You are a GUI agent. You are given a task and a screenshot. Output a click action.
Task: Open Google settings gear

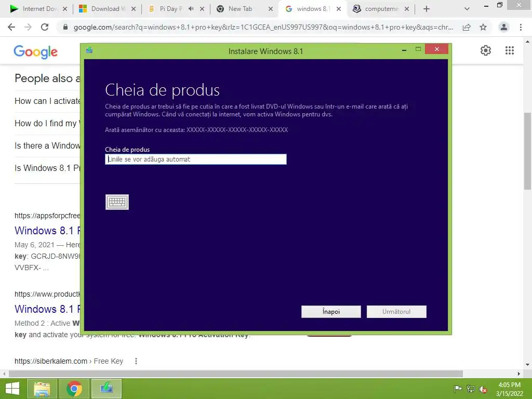(486, 50)
